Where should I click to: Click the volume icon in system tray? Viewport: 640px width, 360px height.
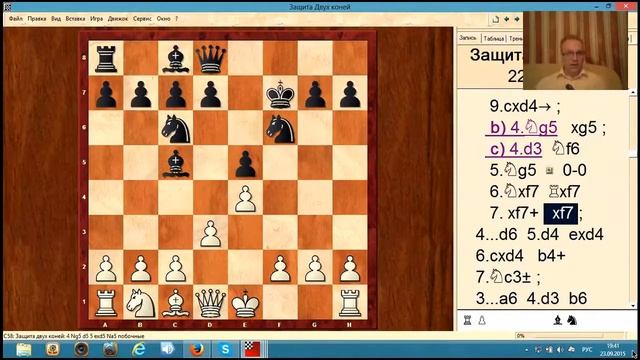[x=560, y=350]
